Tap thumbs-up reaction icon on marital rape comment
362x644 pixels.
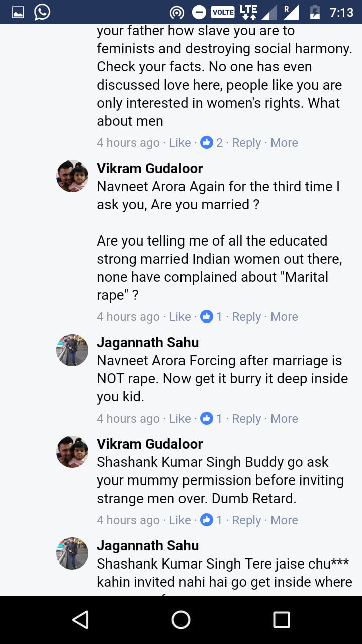pyautogui.click(x=207, y=316)
